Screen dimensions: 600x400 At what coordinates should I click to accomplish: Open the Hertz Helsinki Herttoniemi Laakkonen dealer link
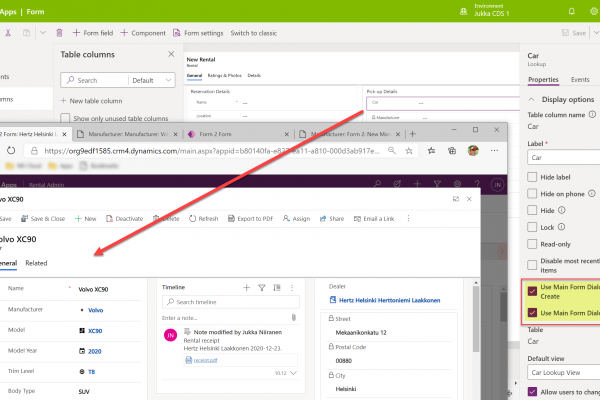click(390, 300)
